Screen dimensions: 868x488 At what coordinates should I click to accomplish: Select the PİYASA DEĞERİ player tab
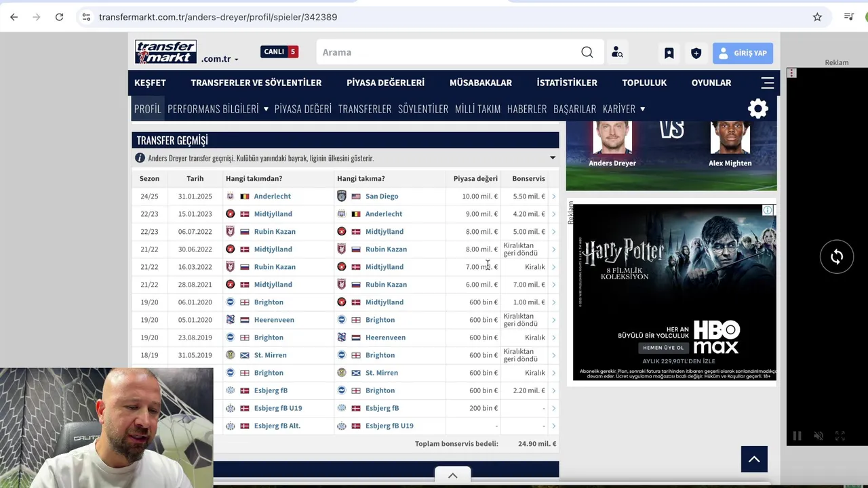303,108
